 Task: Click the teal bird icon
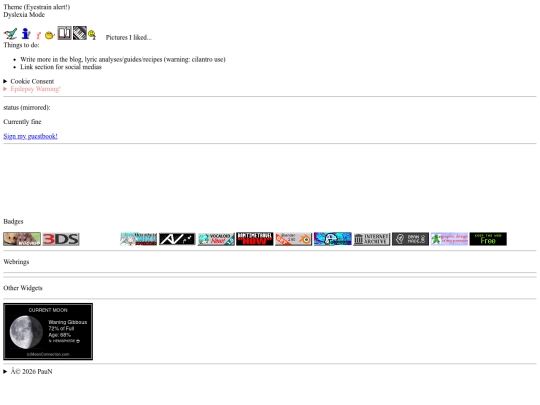(10, 34)
